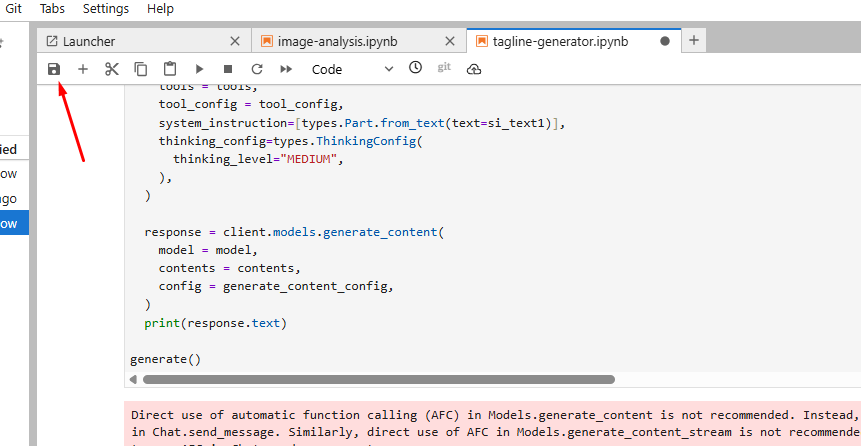Click the generate() call in code

(x=166, y=359)
